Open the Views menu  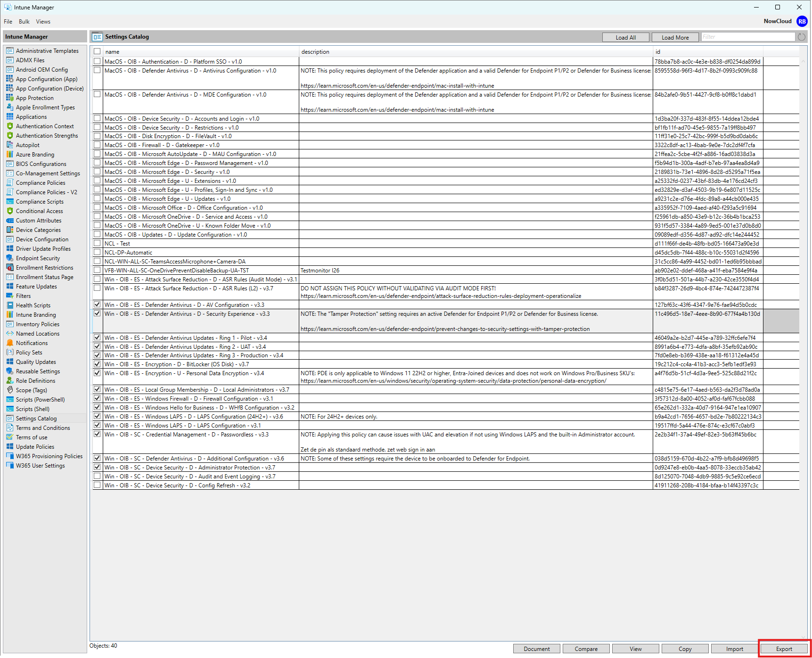click(x=43, y=22)
